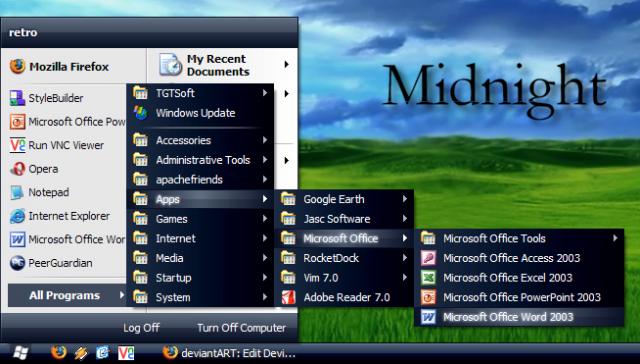Click the Games folder icon
The width and height of the screenshot is (640, 364).
pyautogui.click(x=140, y=219)
